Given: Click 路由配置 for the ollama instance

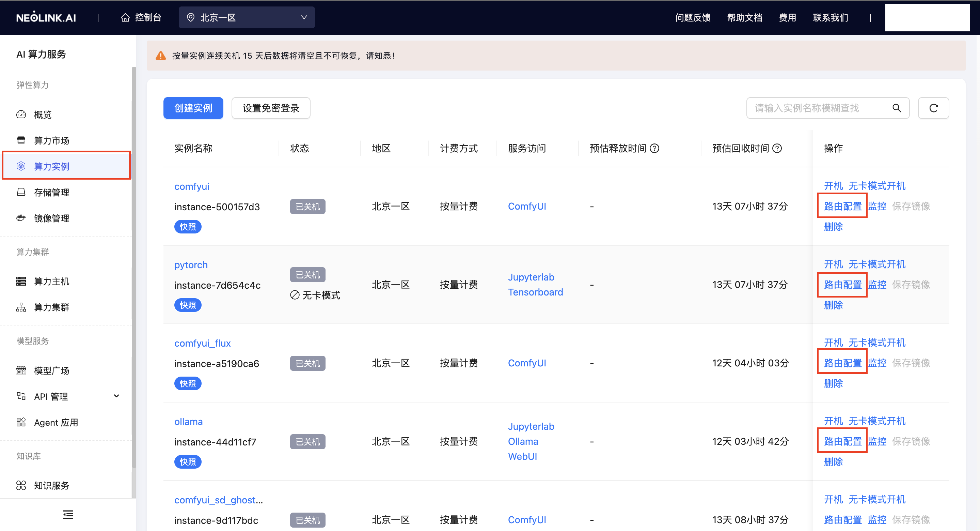Looking at the screenshot, I should coord(843,442).
